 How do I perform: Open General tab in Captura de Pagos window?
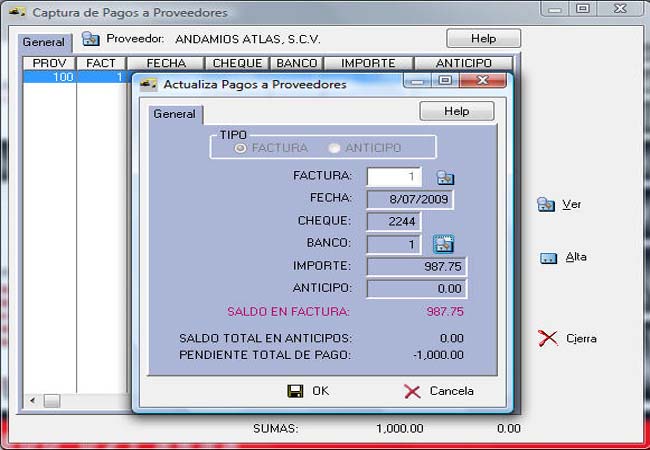click(44, 42)
